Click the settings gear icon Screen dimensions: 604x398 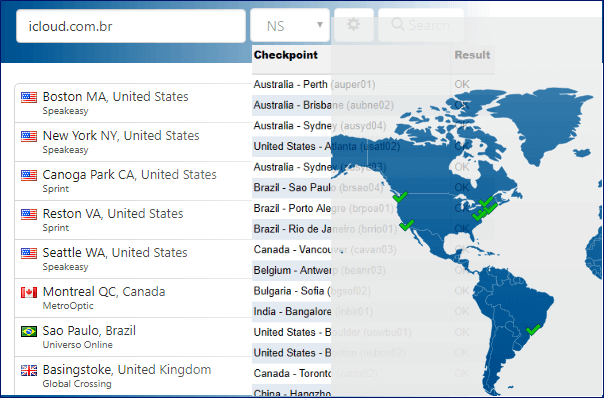tap(354, 25)
